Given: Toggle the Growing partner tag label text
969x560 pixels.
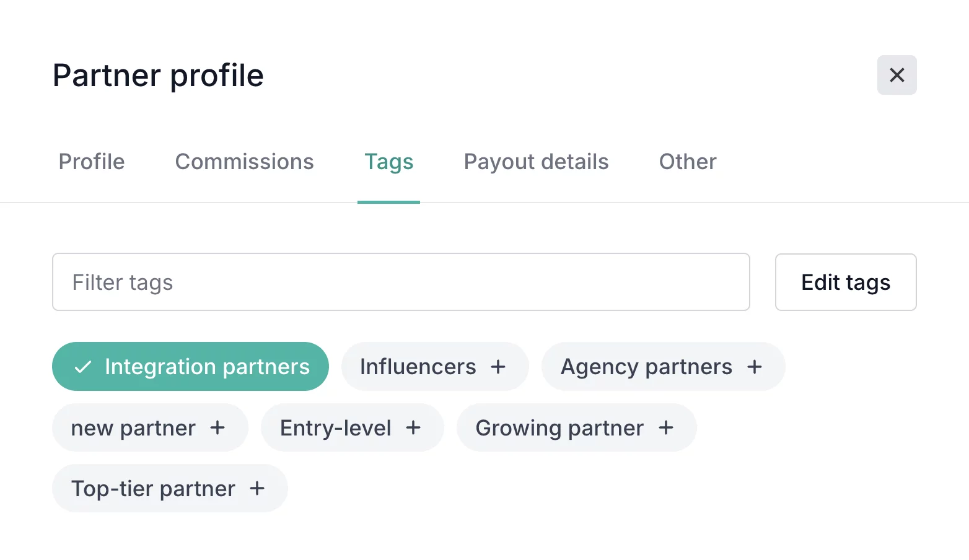Looking at the screenshot, I should click(x=559, y=427).
